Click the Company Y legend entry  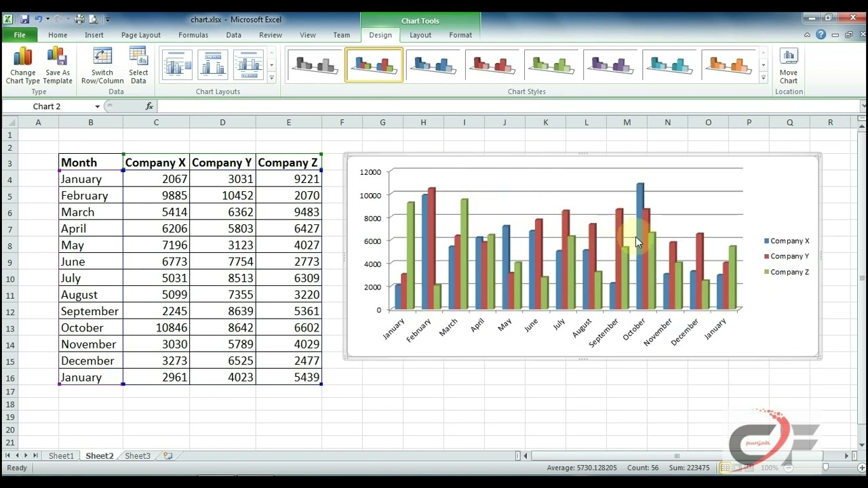point(787,256)
